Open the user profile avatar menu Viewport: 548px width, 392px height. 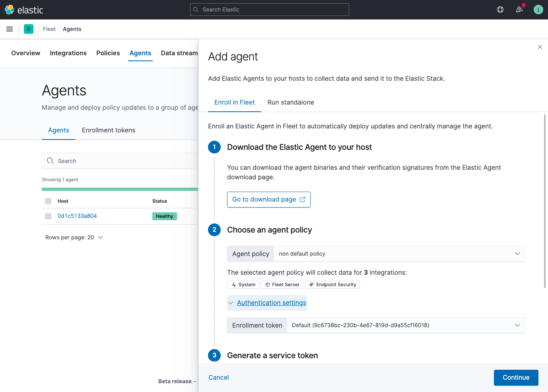point(538,9)
